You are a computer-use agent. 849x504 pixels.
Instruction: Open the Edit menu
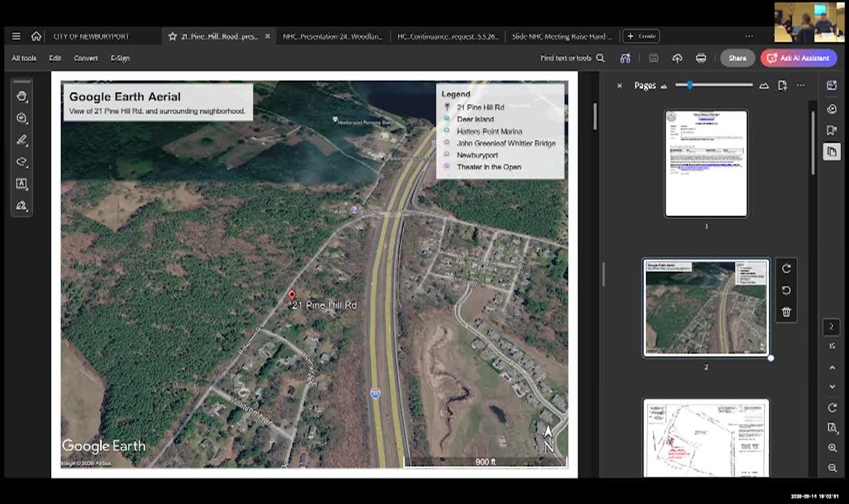(x=55, y=58)
